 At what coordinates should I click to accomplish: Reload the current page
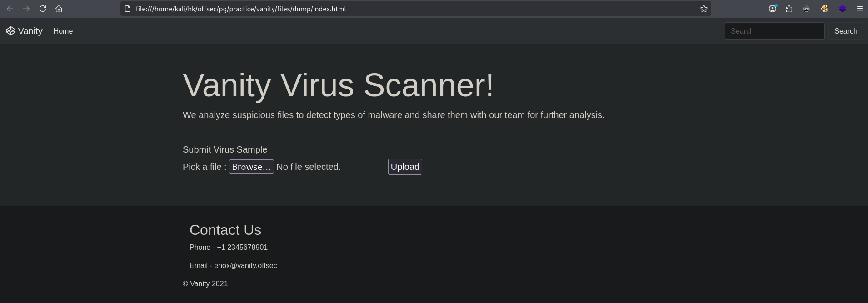coord(43,9)
